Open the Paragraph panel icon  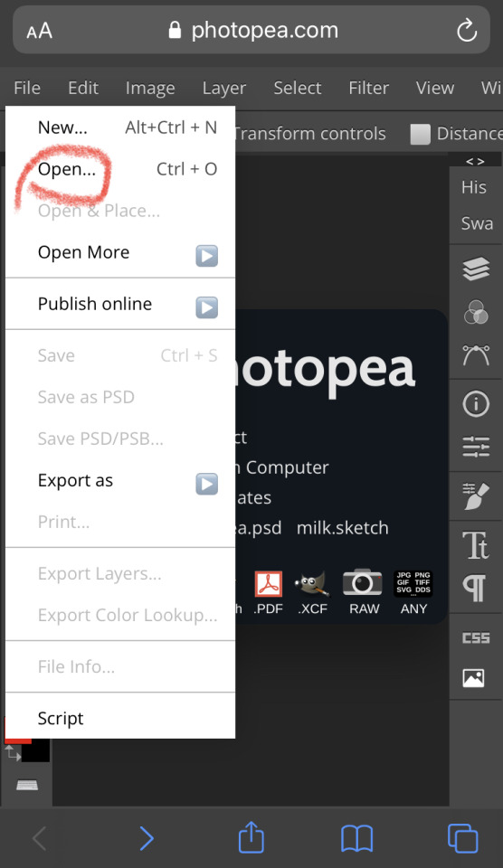tap(475, 588)
